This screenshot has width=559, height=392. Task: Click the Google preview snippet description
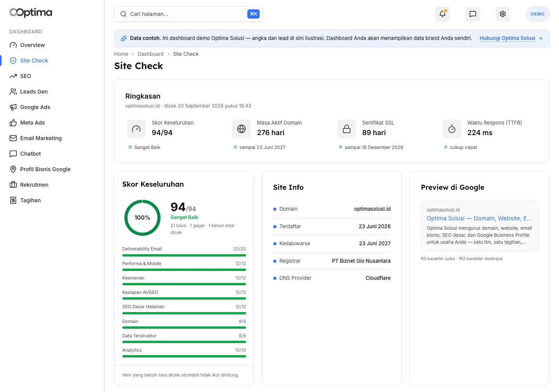point(479,235)
